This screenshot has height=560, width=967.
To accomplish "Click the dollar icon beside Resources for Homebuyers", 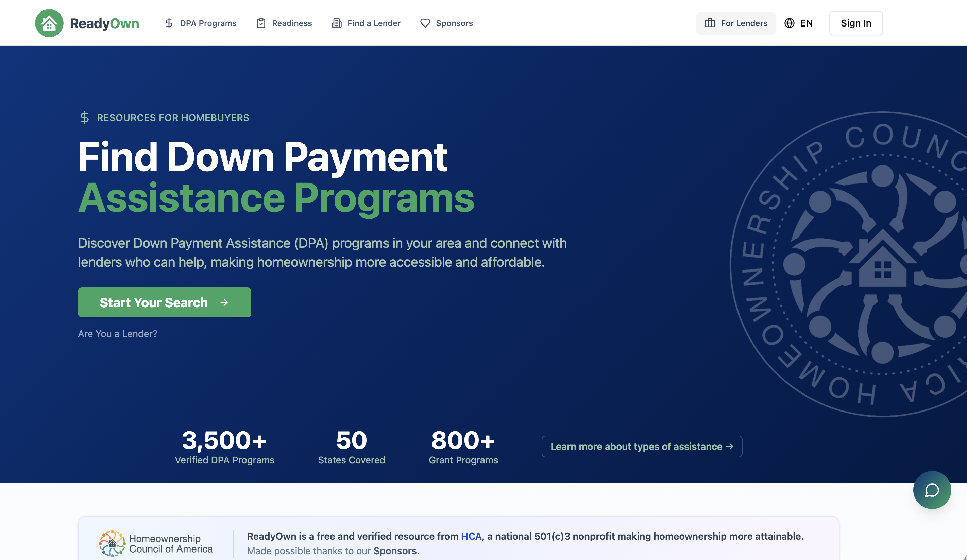I will point(84,117).
